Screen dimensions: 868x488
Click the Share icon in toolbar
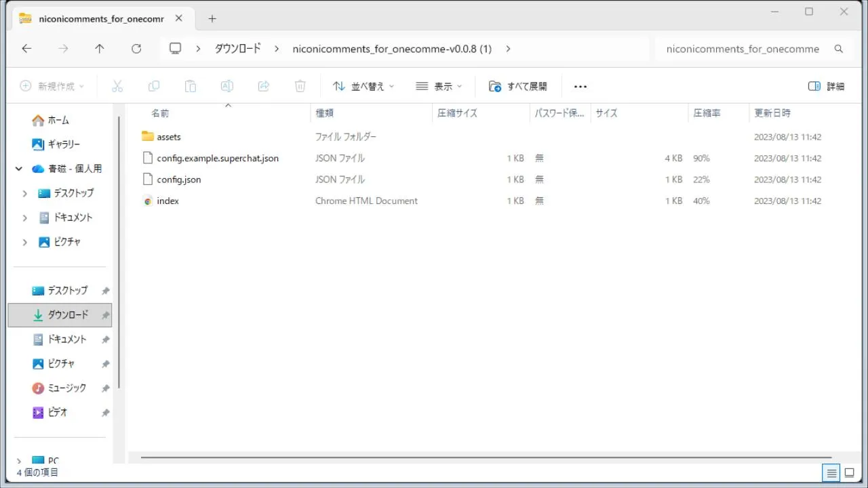(264, 86)
